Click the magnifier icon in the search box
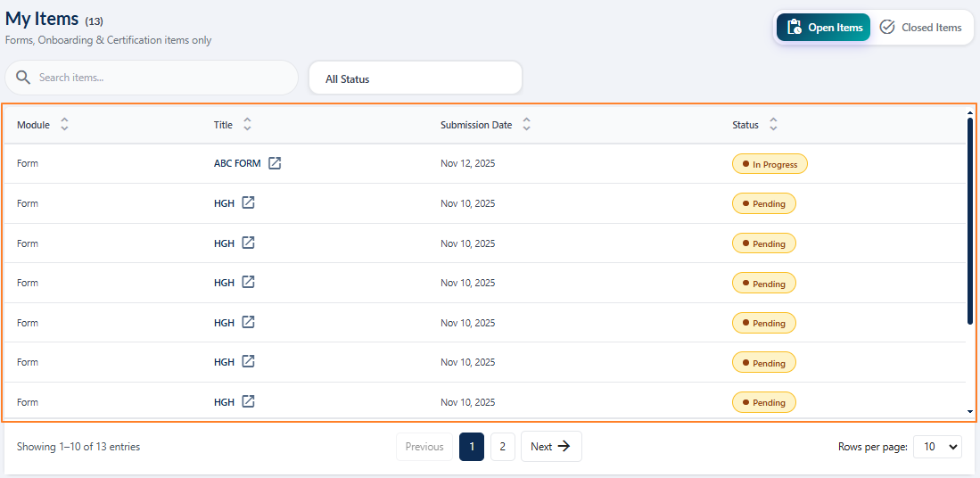 tap(23, 78)
